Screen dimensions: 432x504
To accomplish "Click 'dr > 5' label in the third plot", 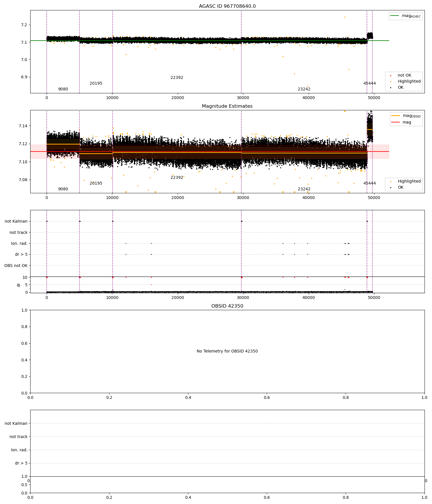I will point(21,255).
